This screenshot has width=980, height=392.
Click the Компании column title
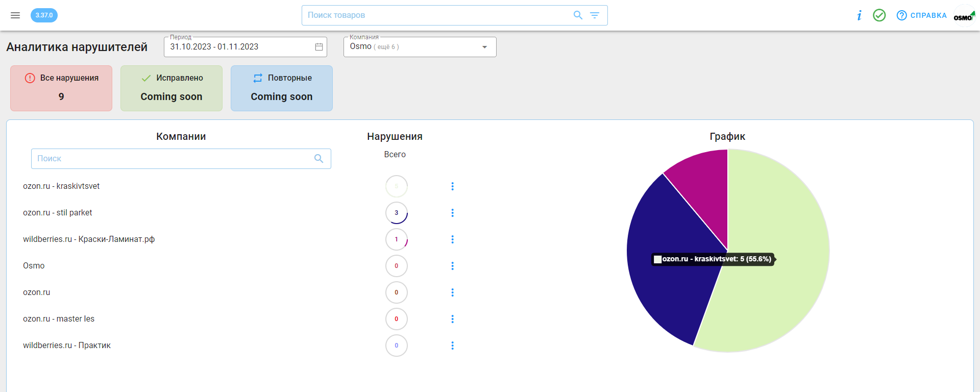click(x=181, y=137)
